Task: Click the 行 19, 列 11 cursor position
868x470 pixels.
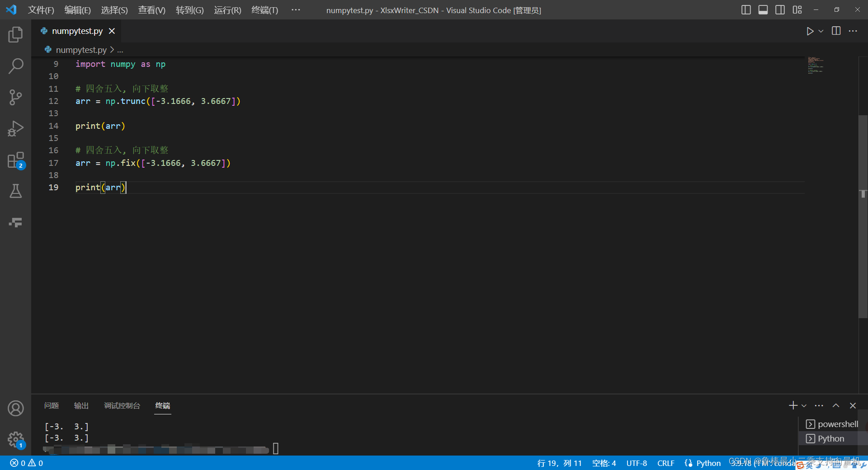Action: pyautogui.click(x=559, y=463)
